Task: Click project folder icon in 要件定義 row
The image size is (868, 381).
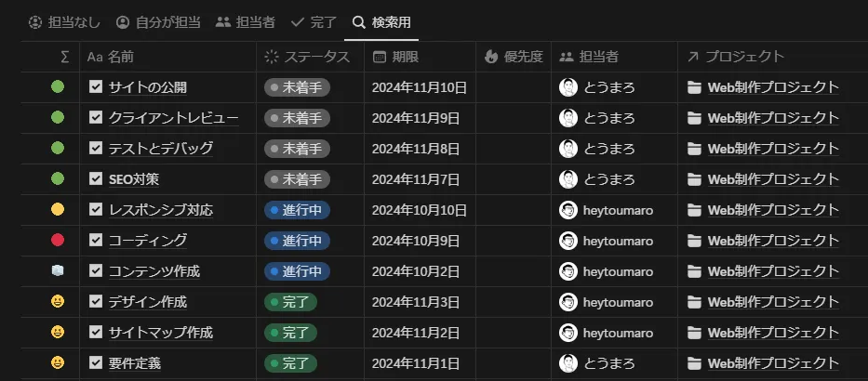Action: (694, 363)
